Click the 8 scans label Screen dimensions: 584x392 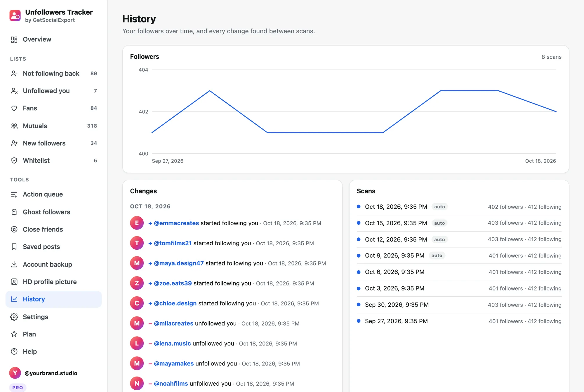(x=551, y=57)
